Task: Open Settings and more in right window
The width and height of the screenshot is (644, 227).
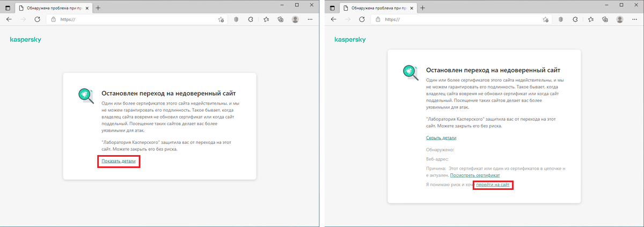Action: (634, 19)
